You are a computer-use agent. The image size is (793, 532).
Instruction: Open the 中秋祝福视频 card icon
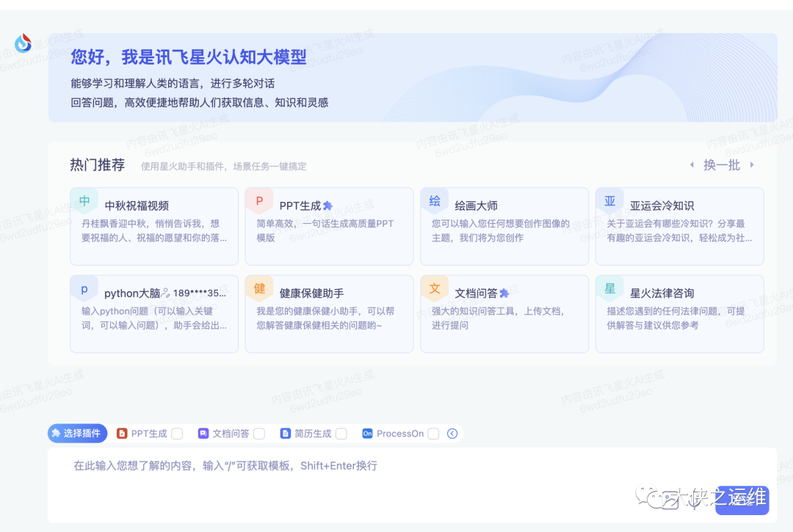click(x=84, y=201)
